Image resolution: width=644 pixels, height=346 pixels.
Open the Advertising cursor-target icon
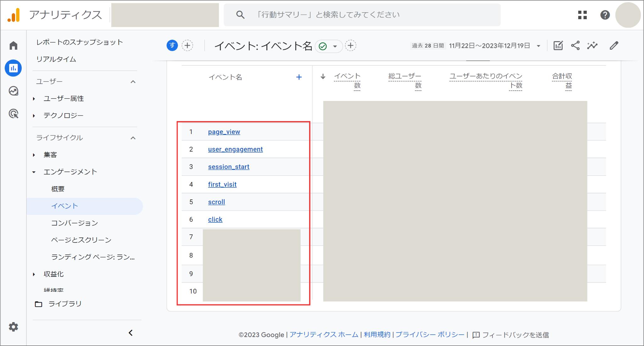coord(13,114)
